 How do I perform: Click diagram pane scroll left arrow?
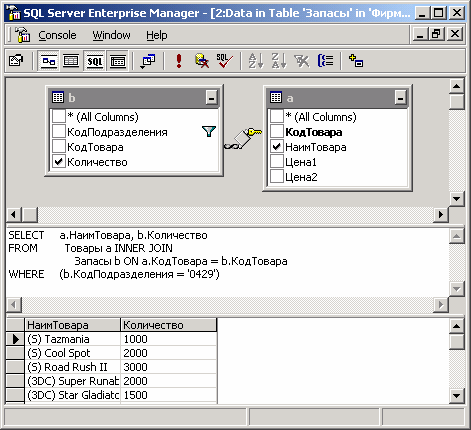pyautogui.click(x=14, y=214)
